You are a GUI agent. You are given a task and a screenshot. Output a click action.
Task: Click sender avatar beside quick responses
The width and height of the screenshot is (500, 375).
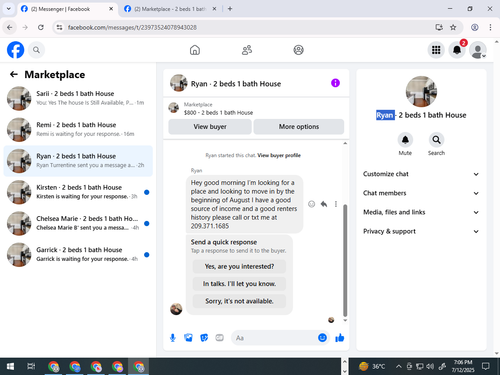tap(176, 309)
